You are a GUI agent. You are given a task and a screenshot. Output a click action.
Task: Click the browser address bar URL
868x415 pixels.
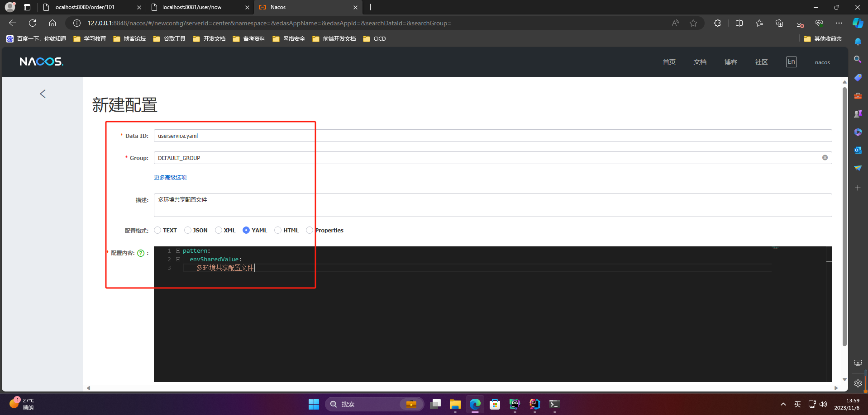pos(269,23)
